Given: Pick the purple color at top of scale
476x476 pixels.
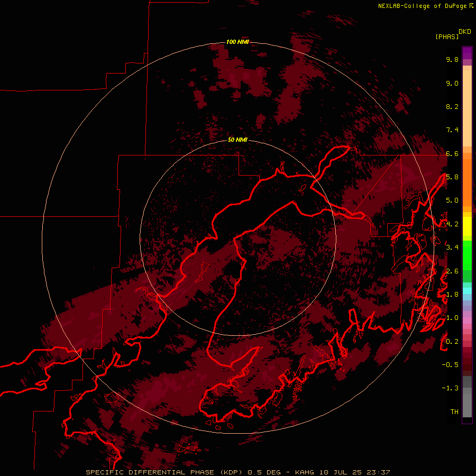Looking at the screenshot, I should click(x=467, y=53).
